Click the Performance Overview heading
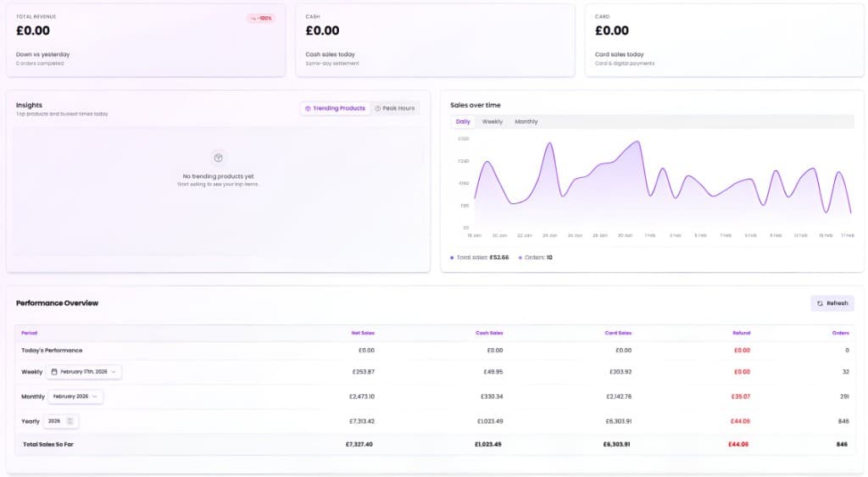 (57, 303)
